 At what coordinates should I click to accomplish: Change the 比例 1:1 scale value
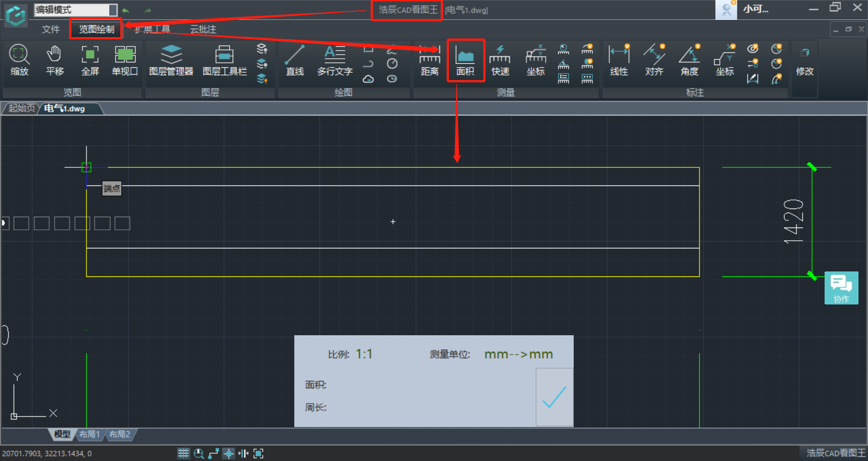click(x=364, y=354)
